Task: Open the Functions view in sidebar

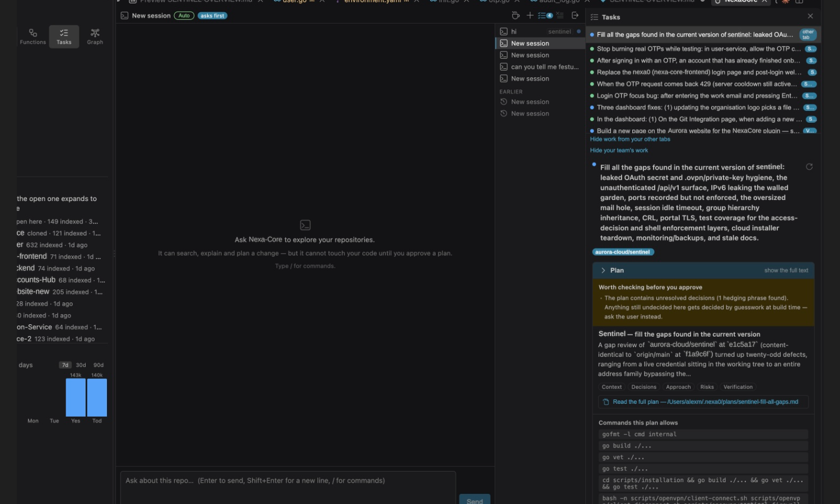Action: 33,36
